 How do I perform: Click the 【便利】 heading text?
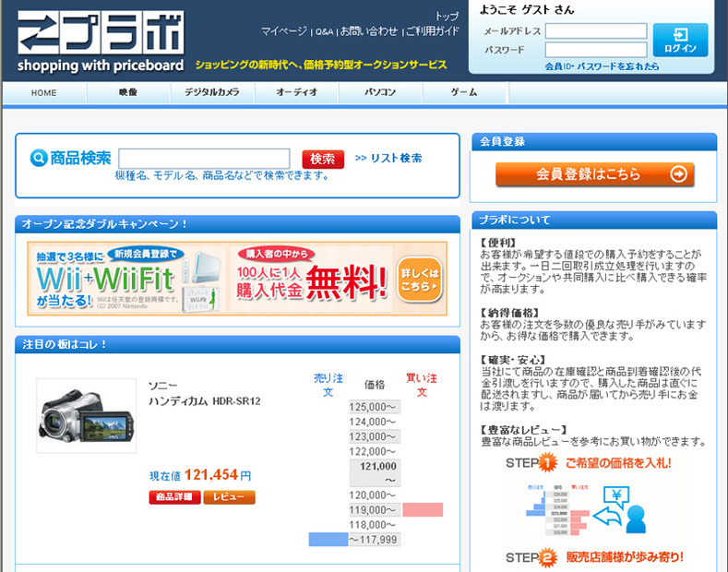pyautogui.click(x=498, y=243)
